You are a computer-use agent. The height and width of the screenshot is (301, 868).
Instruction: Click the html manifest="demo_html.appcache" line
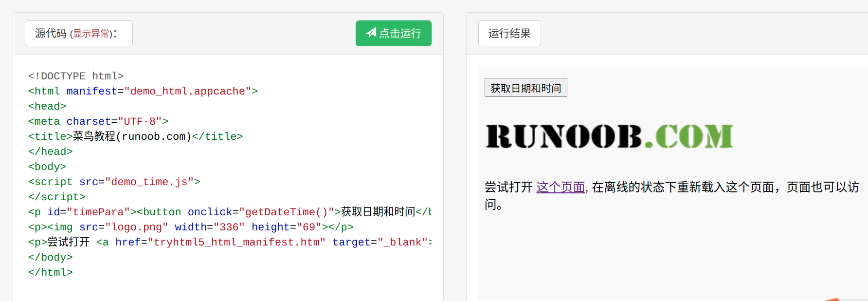(143, 91)
